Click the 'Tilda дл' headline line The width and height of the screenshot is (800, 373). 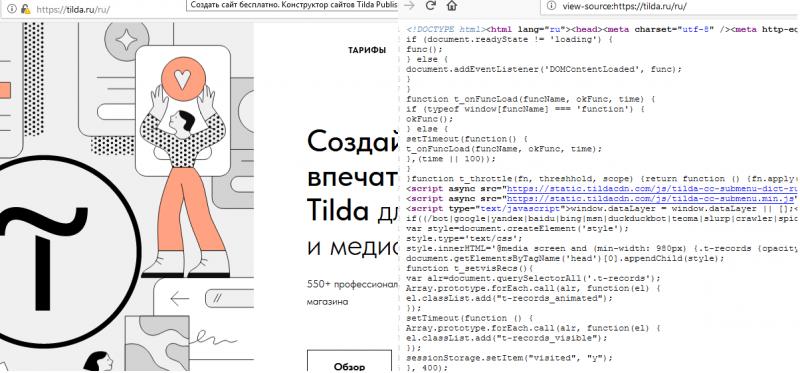tap(353, 210)
